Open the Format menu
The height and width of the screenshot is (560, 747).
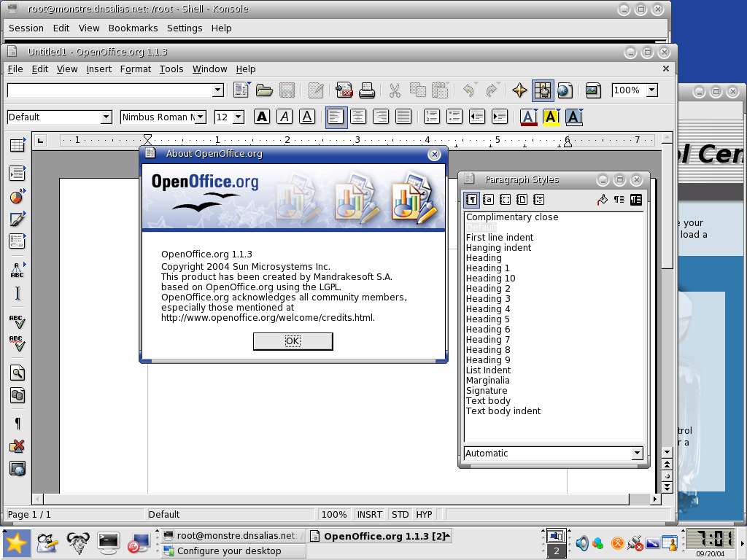click(135, 69)
